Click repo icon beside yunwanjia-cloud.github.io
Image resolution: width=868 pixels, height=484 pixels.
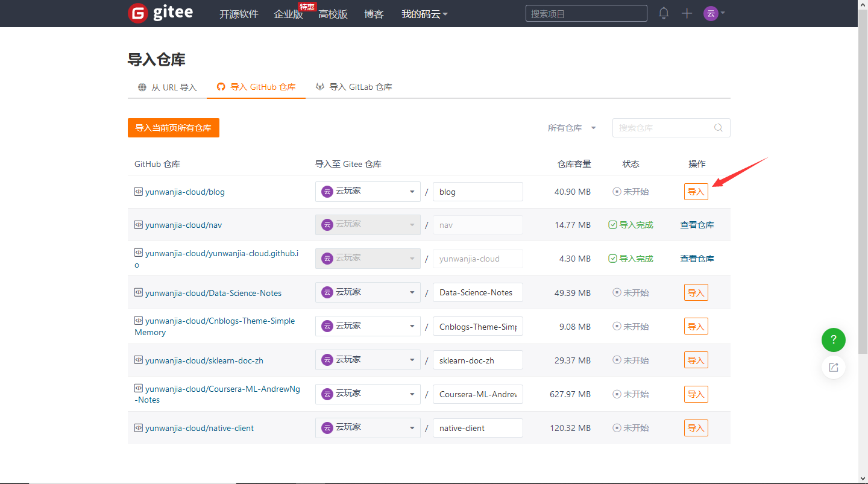click(139, 253)
